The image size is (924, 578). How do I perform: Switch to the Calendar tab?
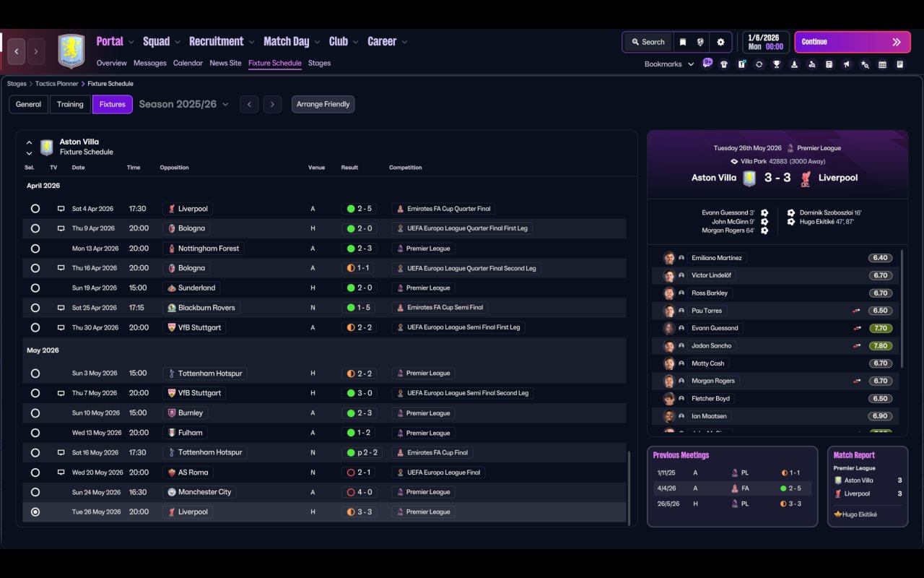tap(188, 63)
